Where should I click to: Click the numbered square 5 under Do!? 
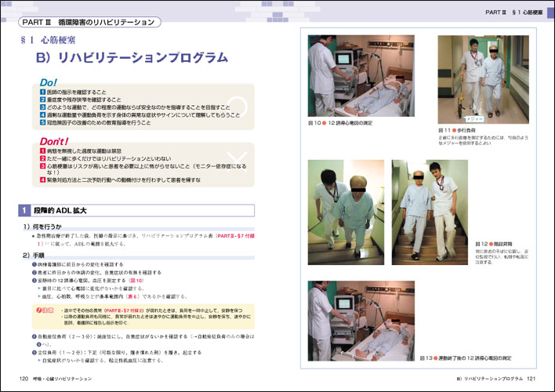pos(42,122)
